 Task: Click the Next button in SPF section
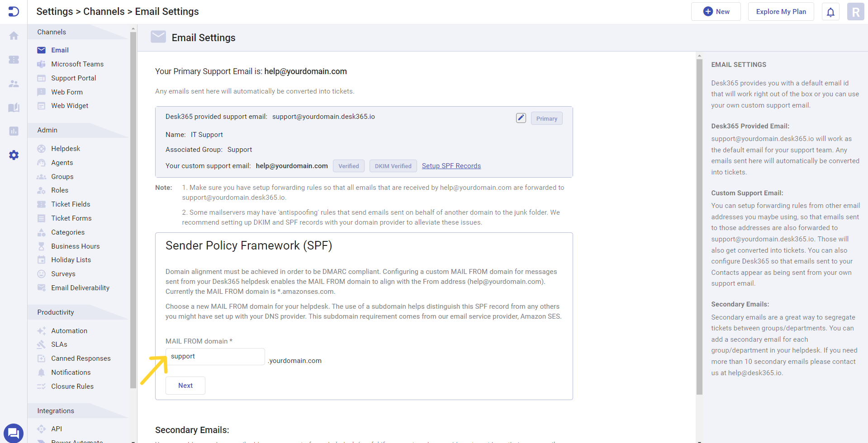(x=185, y=385)
